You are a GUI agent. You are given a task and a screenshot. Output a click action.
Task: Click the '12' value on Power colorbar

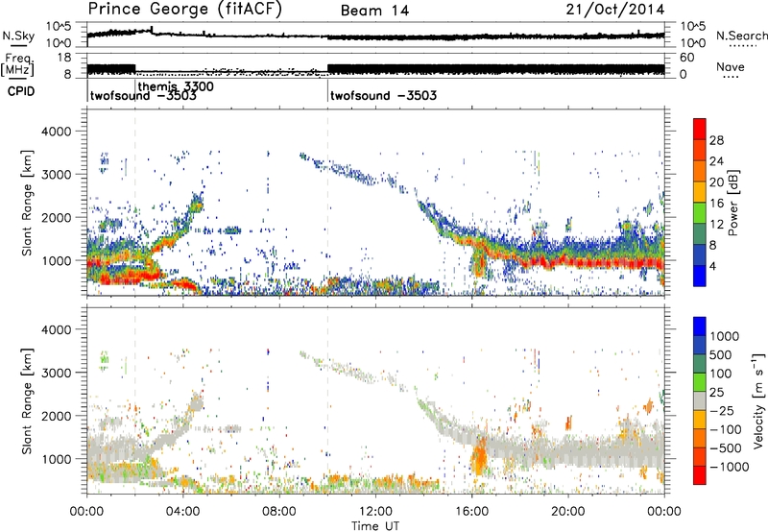716,225
